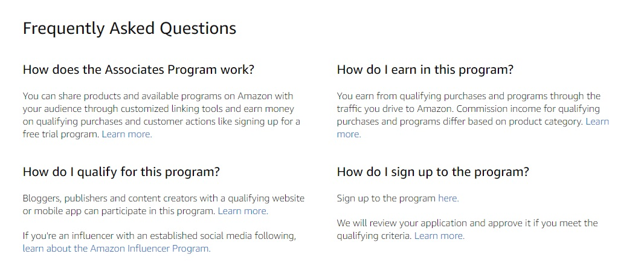This screenshot has width=644, height=271.
Task: Open Learn more link after qualifying website text
Action: click(243, 211)
